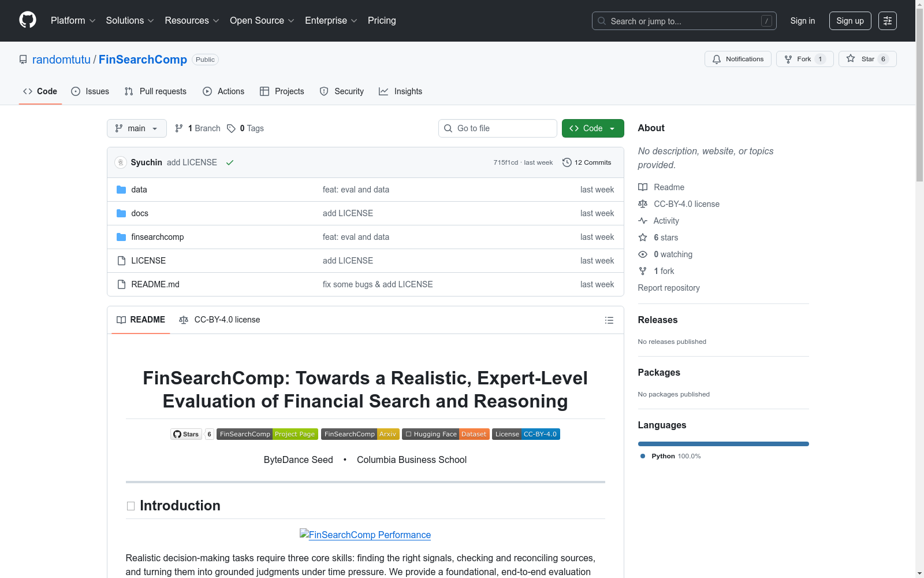Open the main branch selector dropdown
The image size is (924, 578).
[137, 128]
